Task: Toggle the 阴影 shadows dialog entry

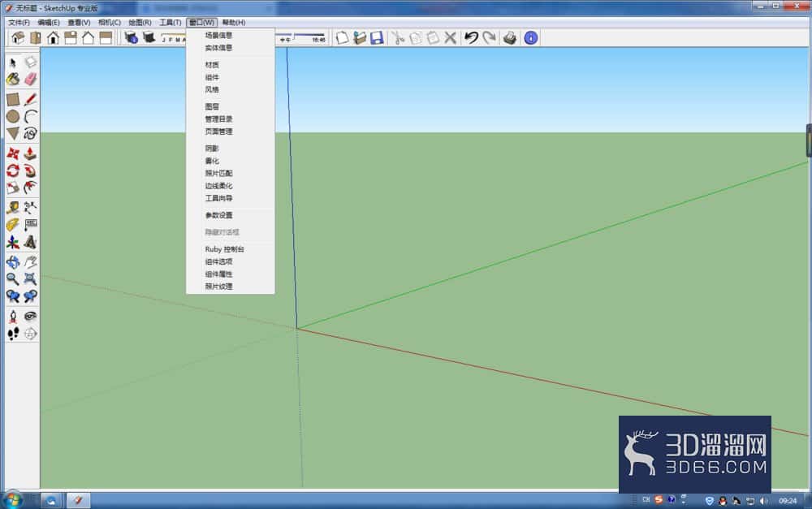Action: click(x=212, y=148)
